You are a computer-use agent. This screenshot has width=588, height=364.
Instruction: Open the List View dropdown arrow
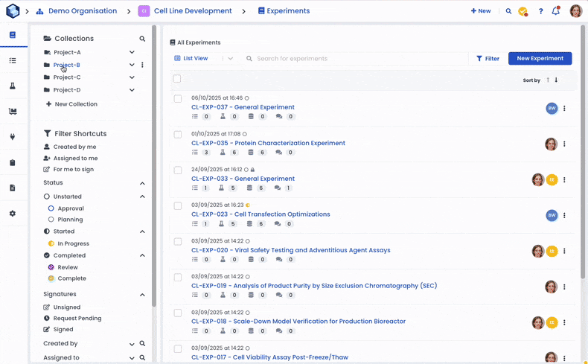(230, 59)
